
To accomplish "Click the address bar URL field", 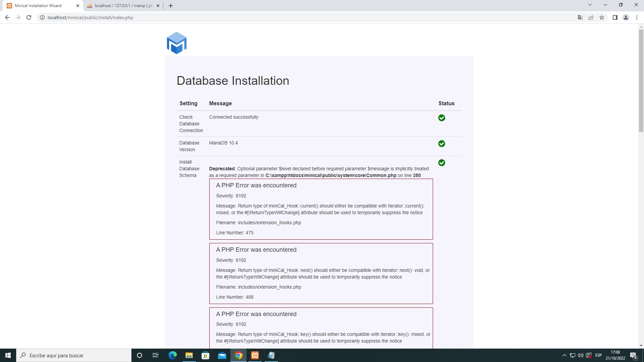I will point(305,17).
